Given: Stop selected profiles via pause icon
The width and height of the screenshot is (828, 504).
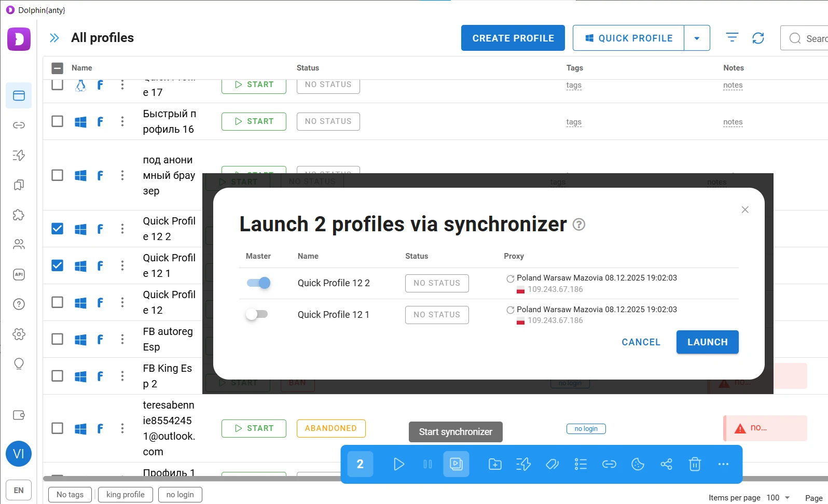Looking at the screenshot, I should pyautogui.click(x=427, y=464).
